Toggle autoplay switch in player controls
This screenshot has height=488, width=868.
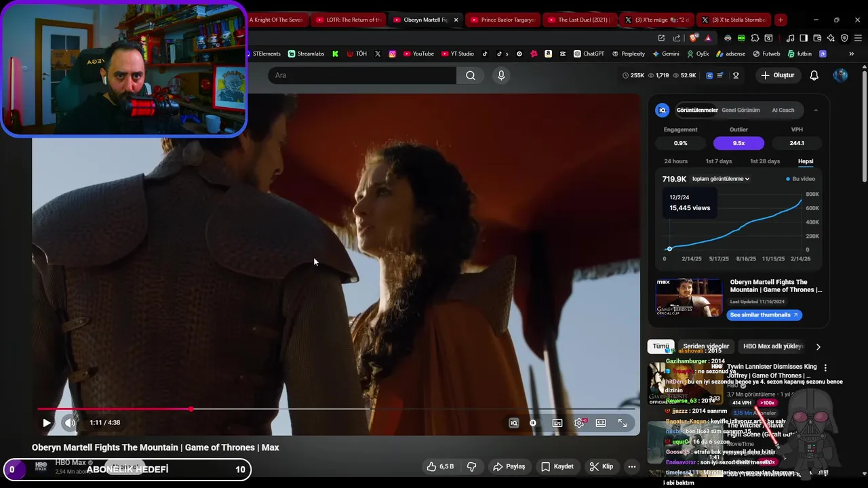coord(533,423)
